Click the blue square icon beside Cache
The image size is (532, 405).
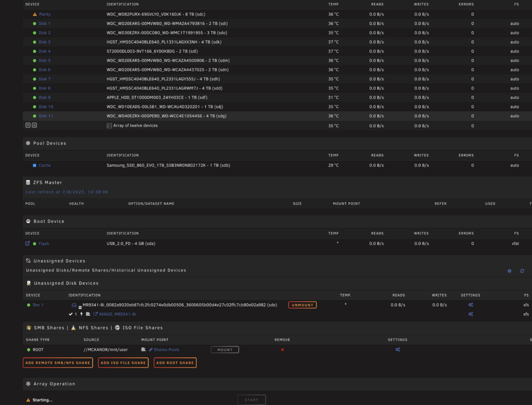coord(34,166)
